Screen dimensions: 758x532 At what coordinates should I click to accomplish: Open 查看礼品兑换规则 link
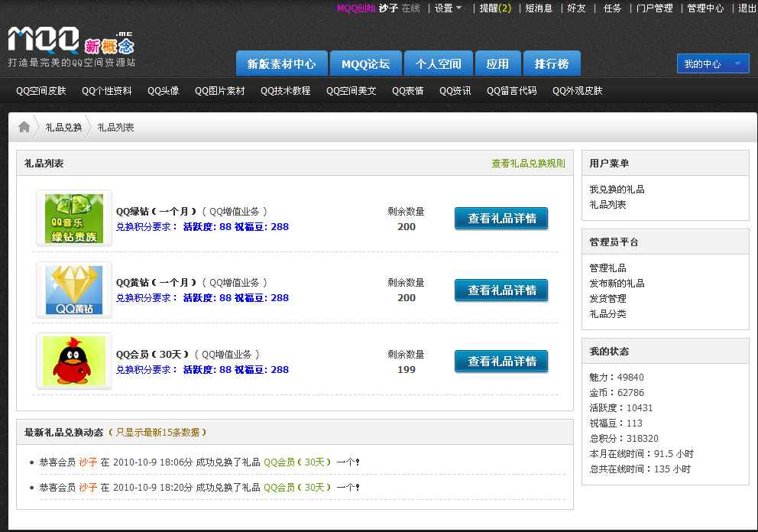[x=528, y=164]
